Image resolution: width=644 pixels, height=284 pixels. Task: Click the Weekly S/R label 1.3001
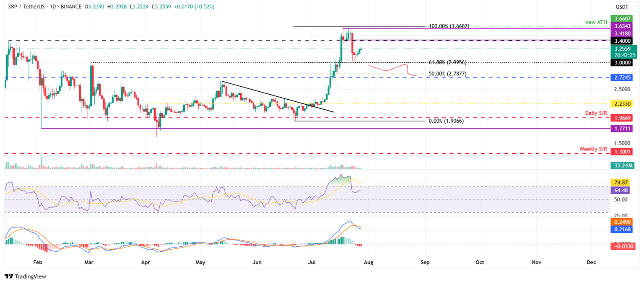[x=623, y=152]
